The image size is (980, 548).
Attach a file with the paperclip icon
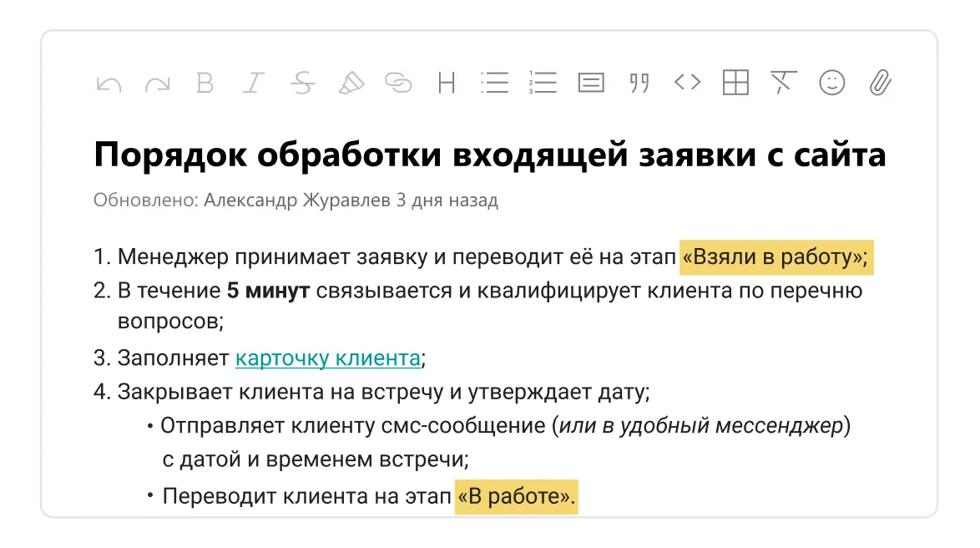click(x=877, y=84)
